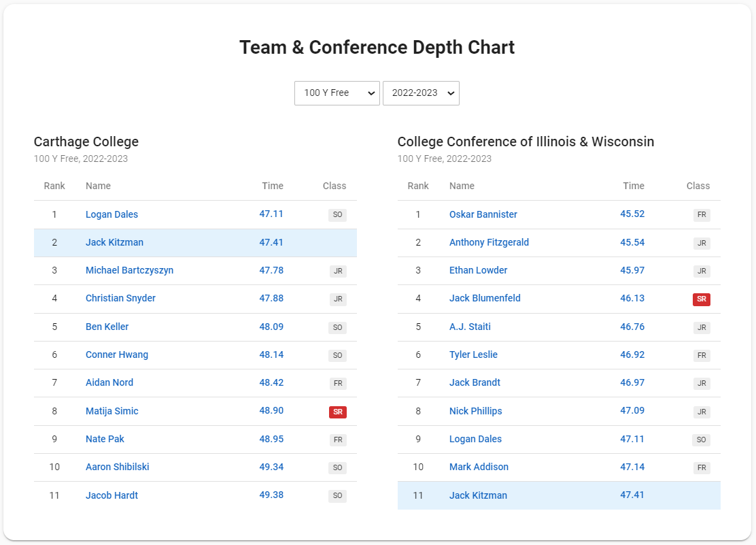Click the JR badge for Anthony Fitzgerald
Screen dimensions: 756x545
tap(702, 244)
